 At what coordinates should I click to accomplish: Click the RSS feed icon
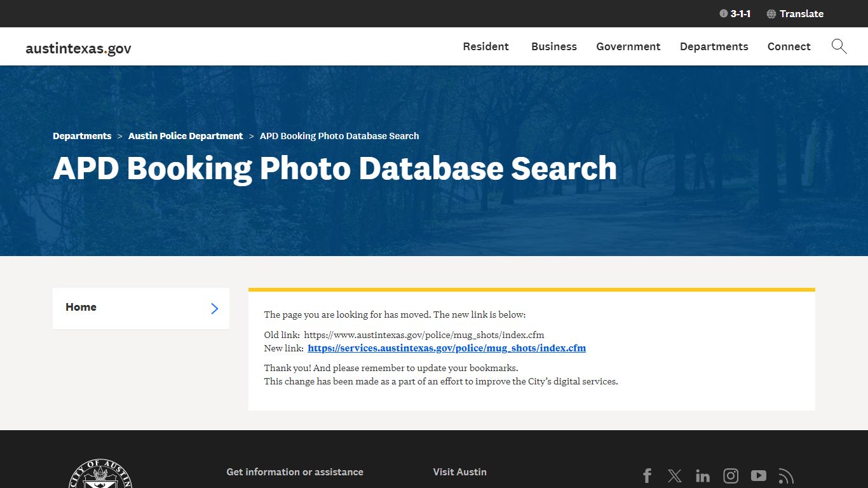pos(786,476)
